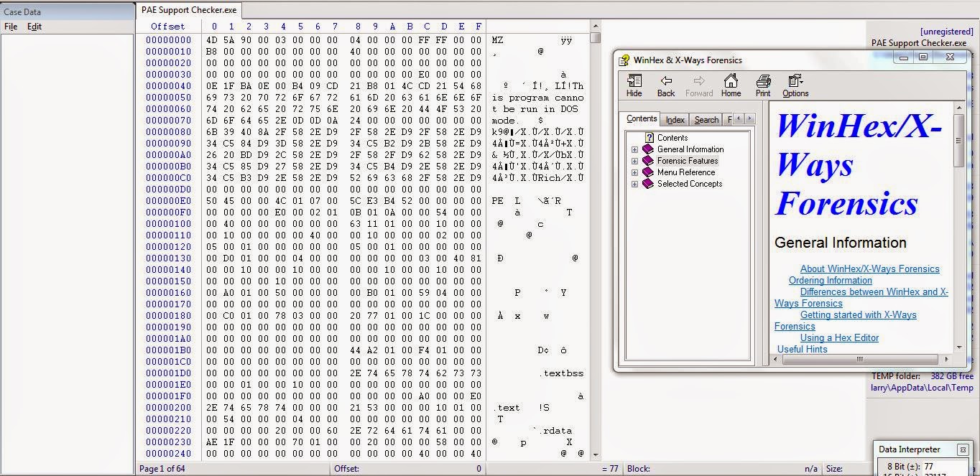Click the book icon beside Menu Reference
The image size is (980, 476).
(x=647, y=172)
